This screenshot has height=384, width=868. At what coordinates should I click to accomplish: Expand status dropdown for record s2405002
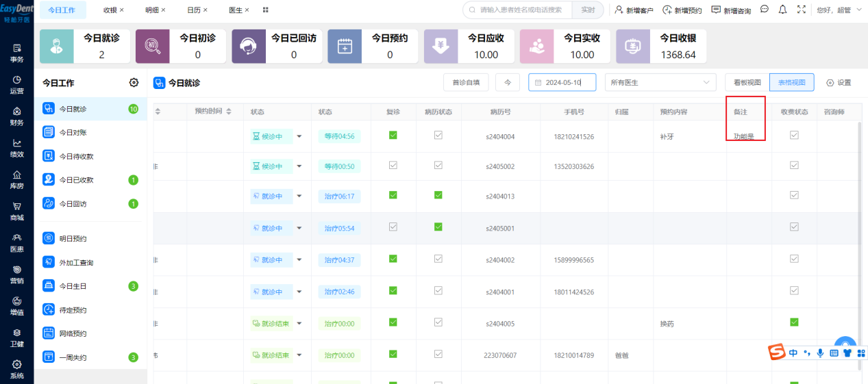click(x=299, y=166)
